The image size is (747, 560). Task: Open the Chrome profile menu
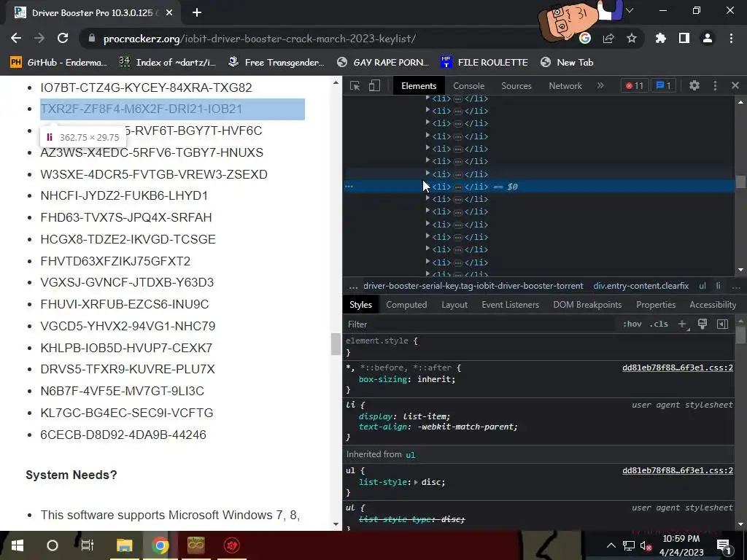click(x=708, y=38)
